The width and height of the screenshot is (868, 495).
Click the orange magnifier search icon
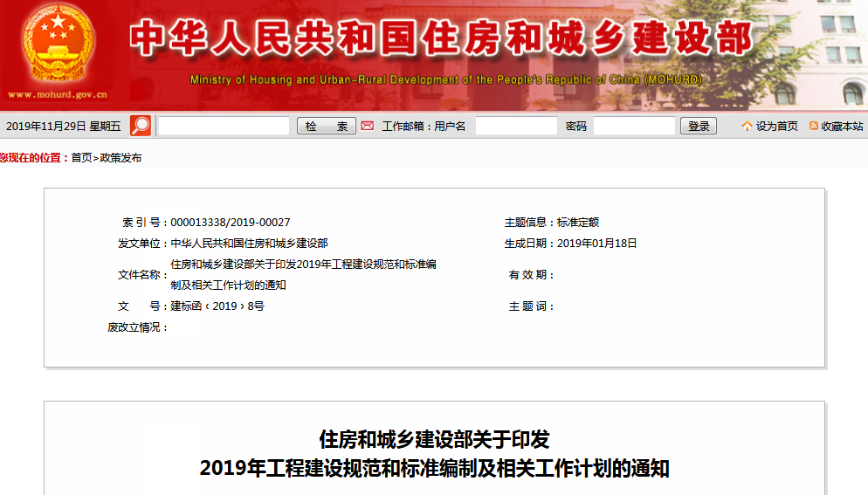[141, 126]
